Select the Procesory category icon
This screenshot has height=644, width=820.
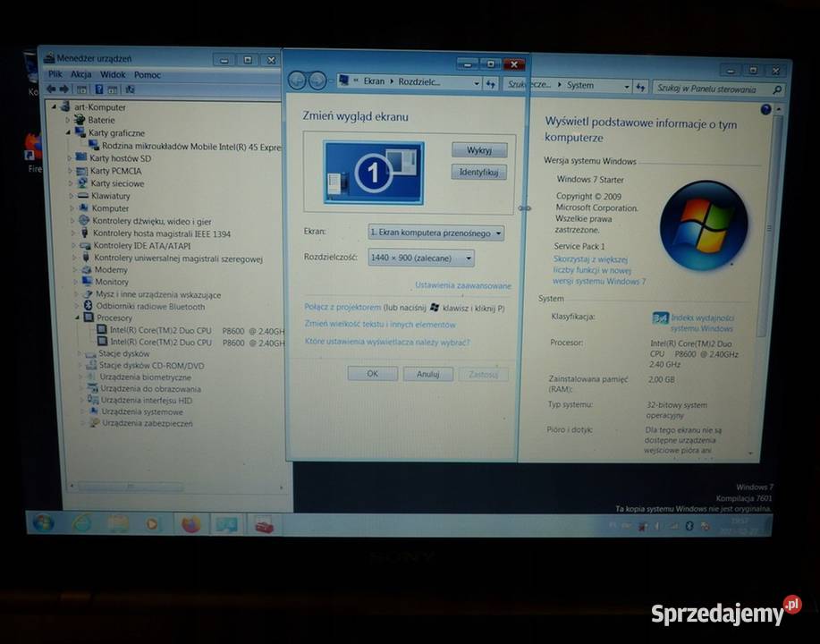tap(89, 318)
